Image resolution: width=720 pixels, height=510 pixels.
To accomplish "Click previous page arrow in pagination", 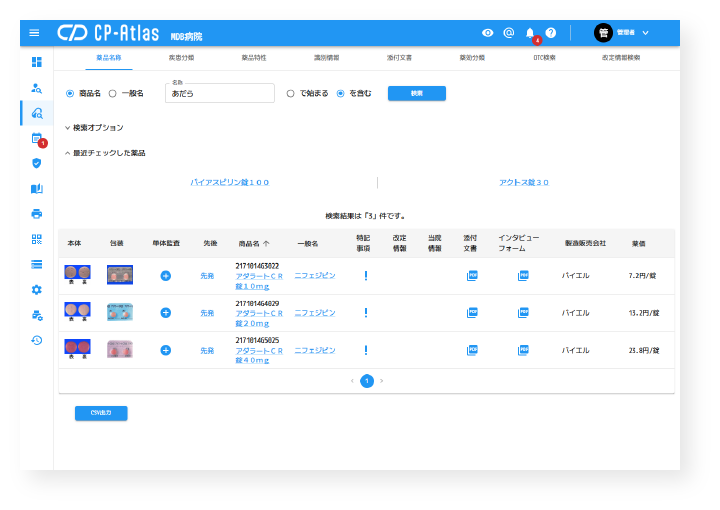I will [352, 381].
